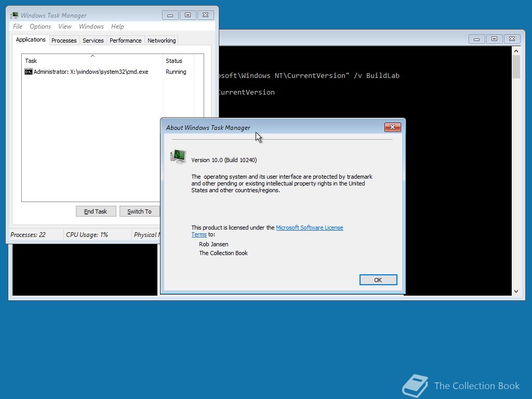
Task: Click the Processes: 22 status bar entry
Action: click(28, 235)
